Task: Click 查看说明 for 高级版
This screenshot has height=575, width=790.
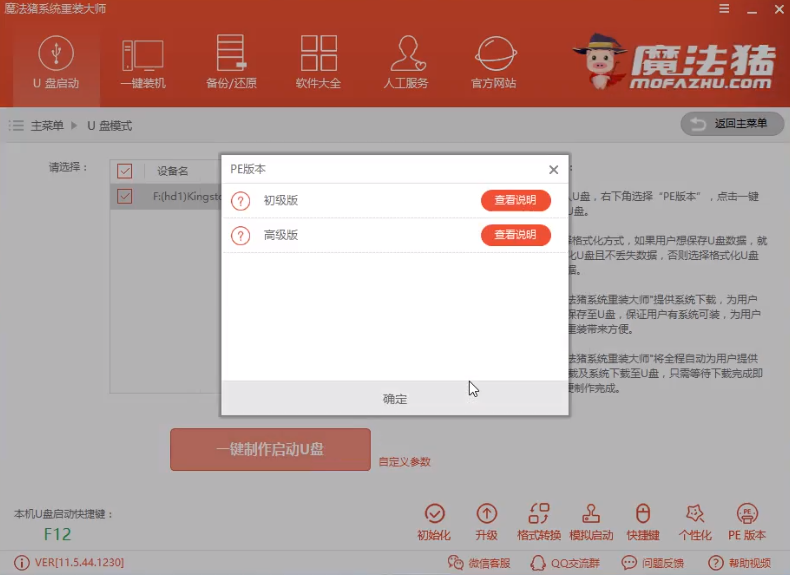Action: click(x=515, y=235)
